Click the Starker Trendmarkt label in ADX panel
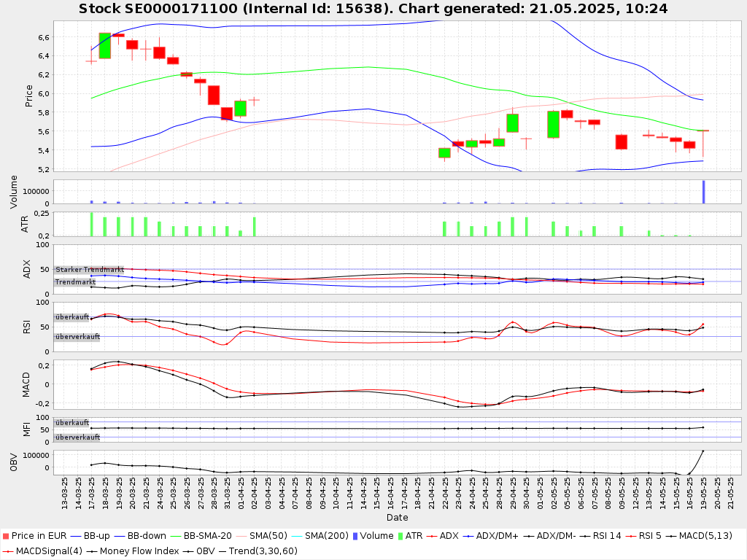 [x=90, y=270]
